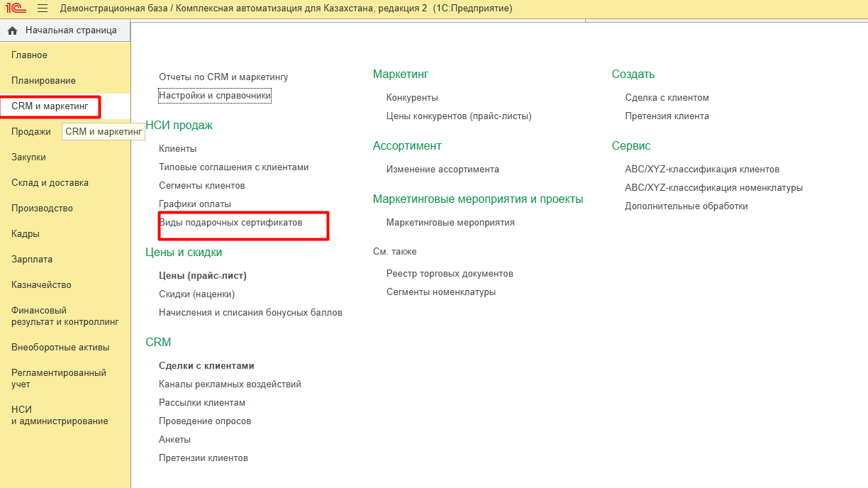Select CRM и маркетинг in sidebar
Image resolution: width=868 pixels, height=488 pixels.
(50, 106)
